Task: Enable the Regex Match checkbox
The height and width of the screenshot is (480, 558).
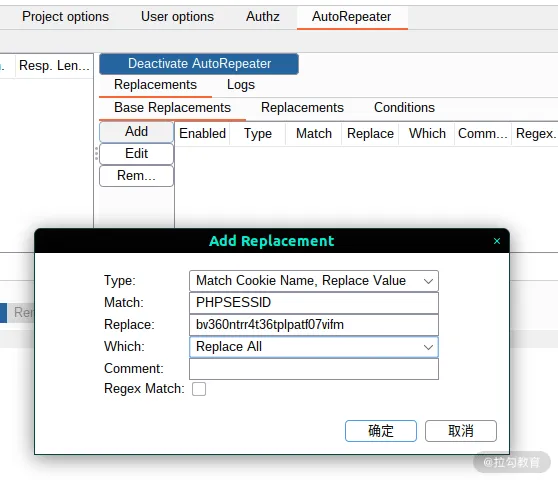Action: pos(199,389)
